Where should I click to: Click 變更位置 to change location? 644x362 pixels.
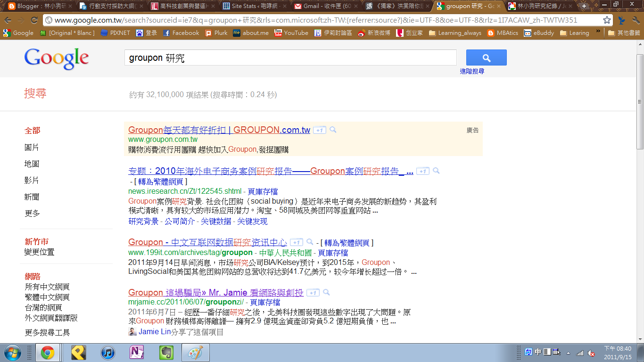[x=40, y=252]
